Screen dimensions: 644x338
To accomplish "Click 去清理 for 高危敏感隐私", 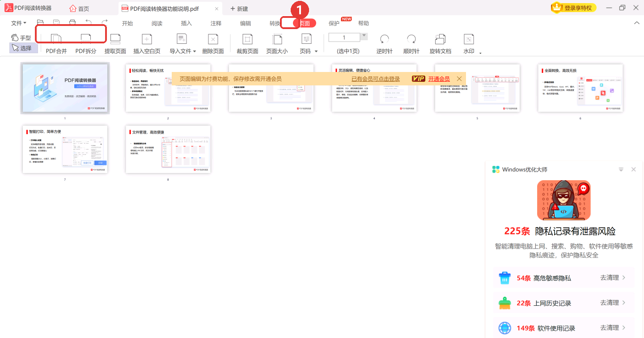I will (613, 278).
